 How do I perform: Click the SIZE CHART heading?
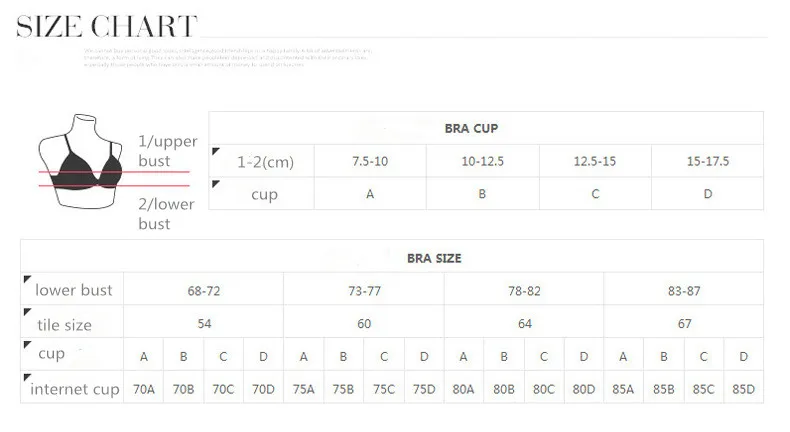pyautogui.click(x=107, y=26)
